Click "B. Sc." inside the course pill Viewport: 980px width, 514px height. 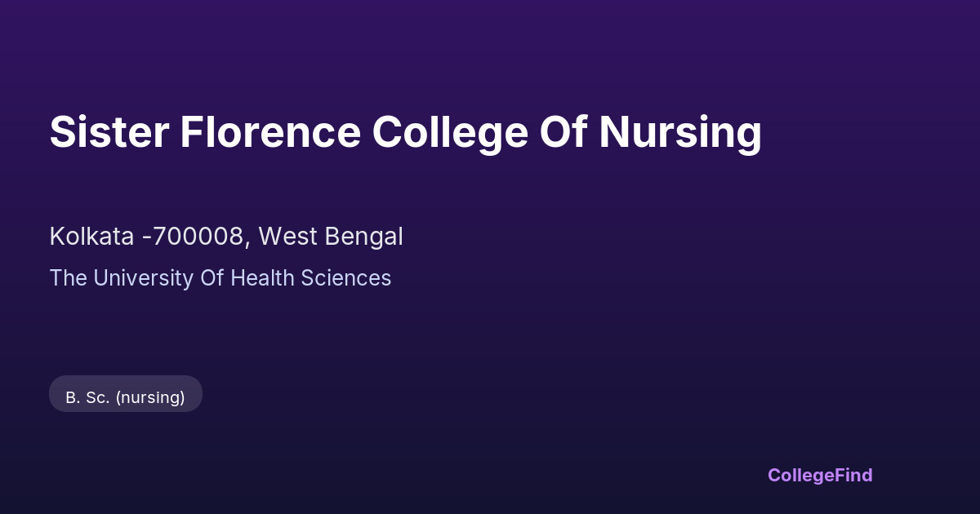point(87,397)
